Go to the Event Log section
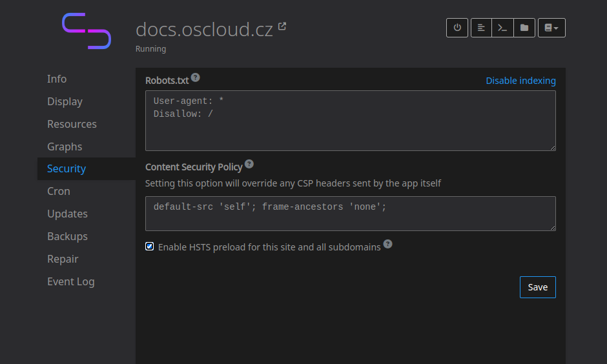The height and width of the screenshot is (364, 607). coord(70,281)
